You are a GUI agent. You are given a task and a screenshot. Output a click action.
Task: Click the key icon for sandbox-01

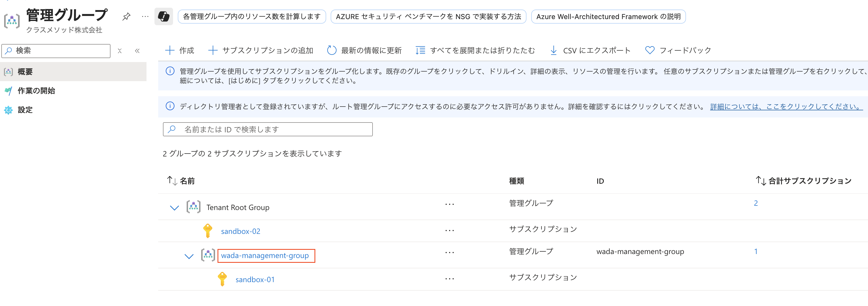(222, 279)
